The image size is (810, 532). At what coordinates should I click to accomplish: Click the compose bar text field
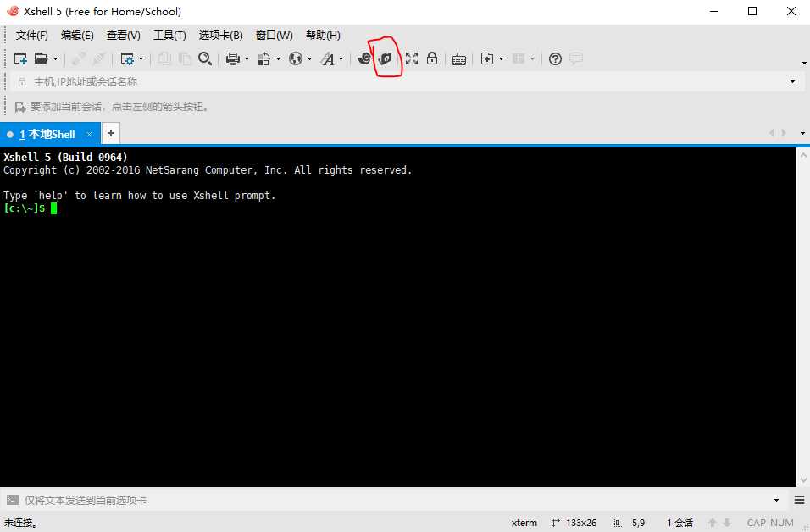tap(395, 500)
